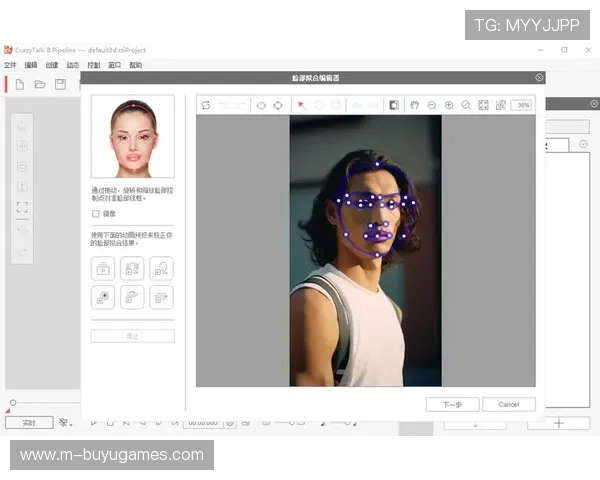Select the red arrow pointer tool

301,105
